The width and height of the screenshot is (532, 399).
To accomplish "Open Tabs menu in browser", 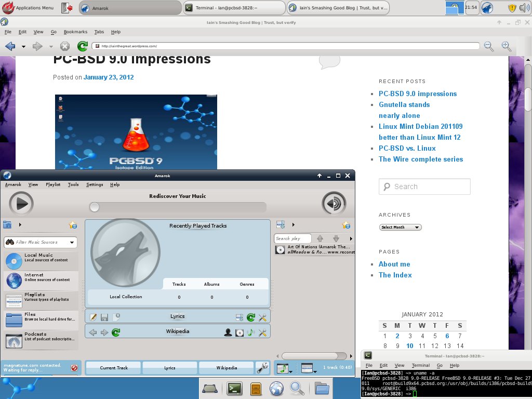I will pos(99,32).
